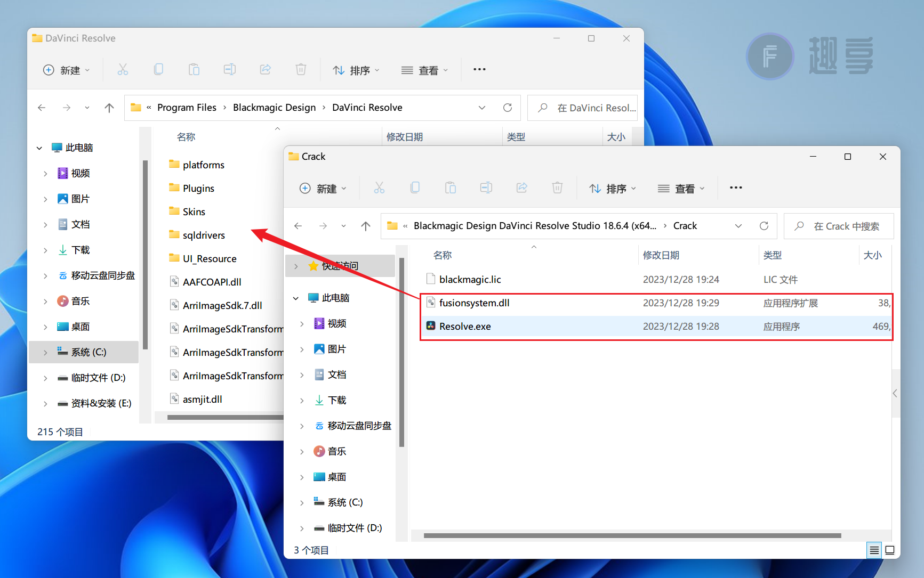Collapse 此电脑 tree in Crack window sidebar
This screenshot has width=924, height=578.
[296, 298]
